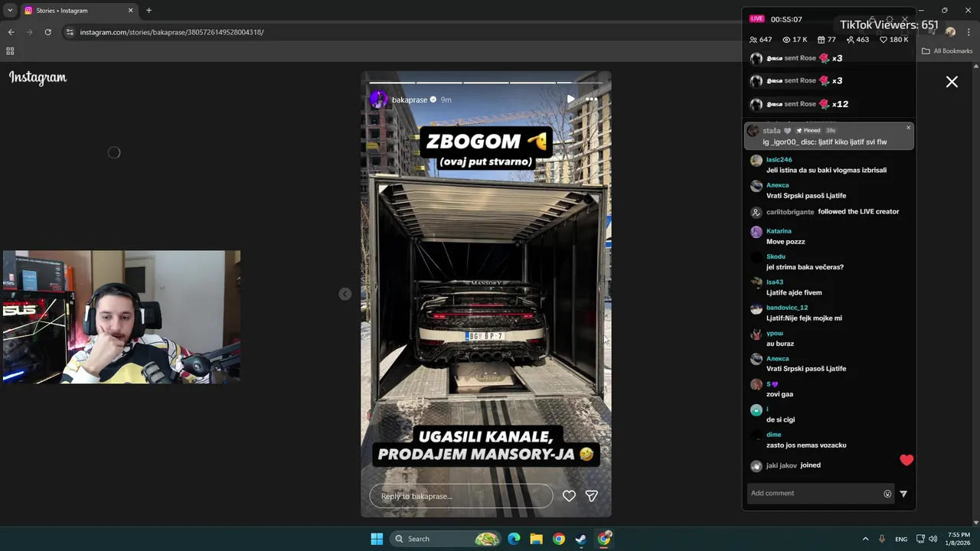This screenshot has width=980, height=551.
Task: Click the Isa43 chat username
Action: point(774,282)
